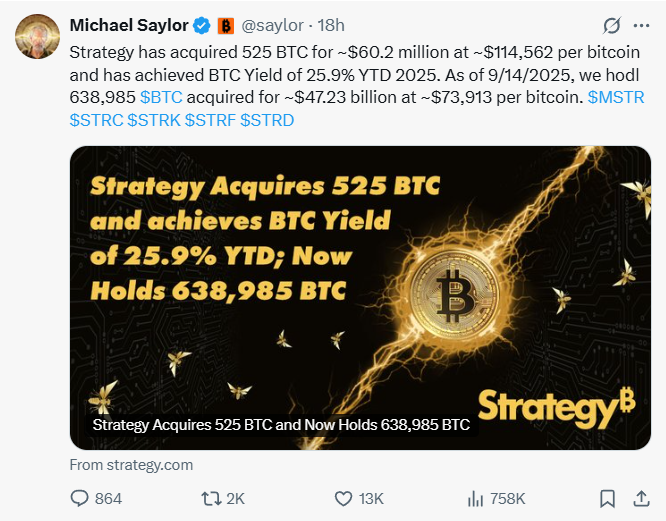Share the post via upload arrow icon
Image resolution: width=666 pixels, height=521 pixels.
pyautogui.click(x=641, y=497)
